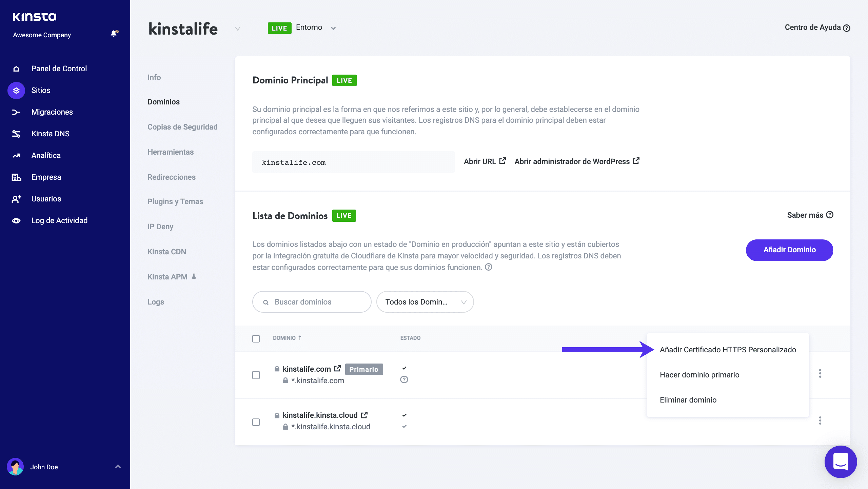Click the Log de Actividad eye icon
The height and width of the screenshot is (489, 868).
click(x=16, y=221)
